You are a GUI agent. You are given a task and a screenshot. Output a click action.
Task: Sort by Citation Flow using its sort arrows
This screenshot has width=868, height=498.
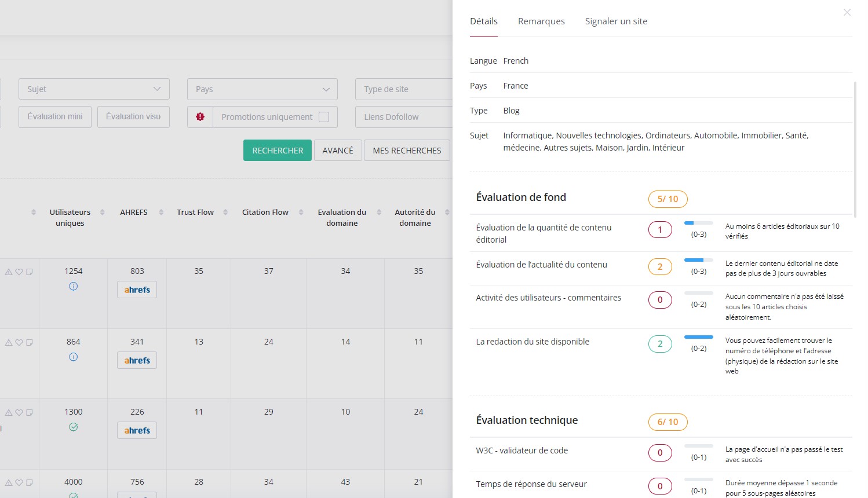tap(301, 213)
